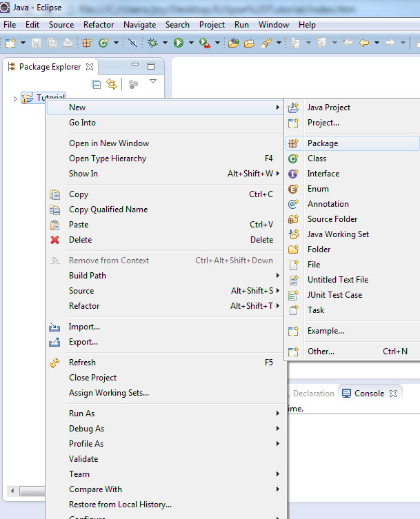420x519 pixels.
Task: Choose Export... in context menu
Action: (166, 342)
